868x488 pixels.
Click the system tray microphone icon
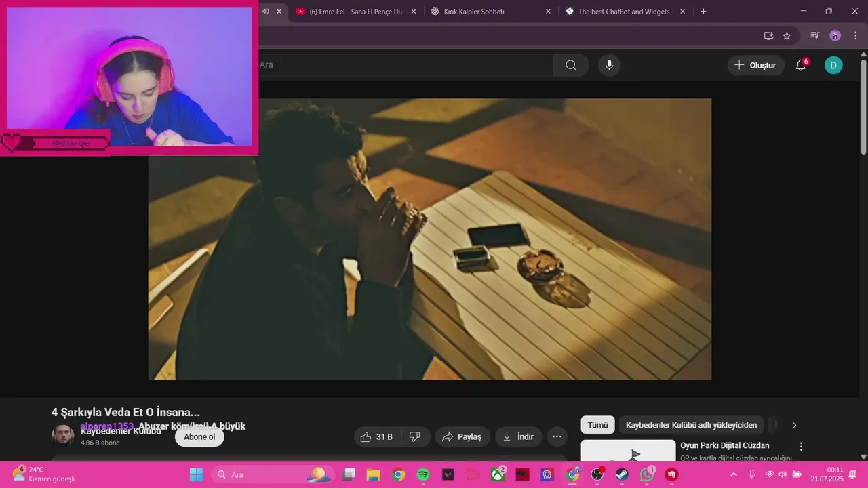pyautogui.click(x=751, y=474)
